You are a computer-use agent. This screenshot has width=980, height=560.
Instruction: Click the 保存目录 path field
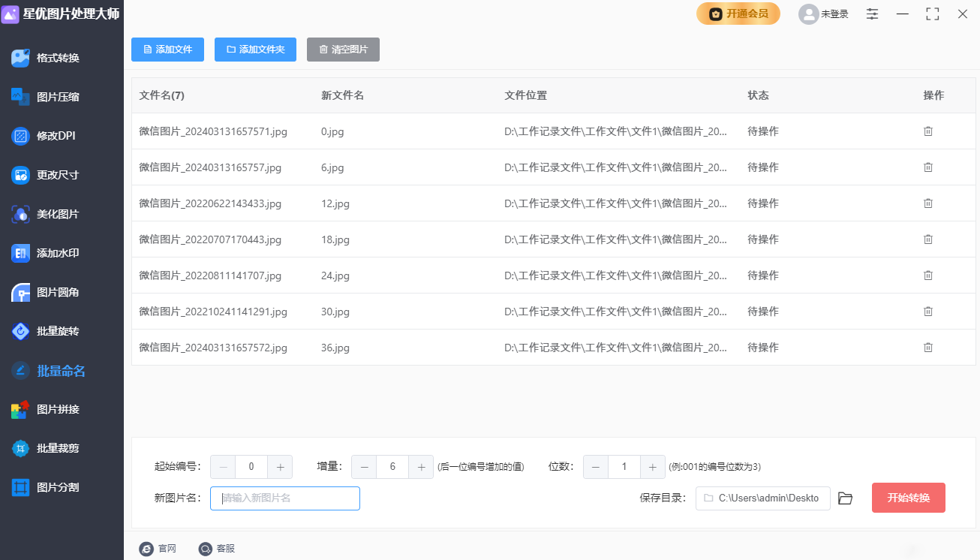[x=763, y=498]
